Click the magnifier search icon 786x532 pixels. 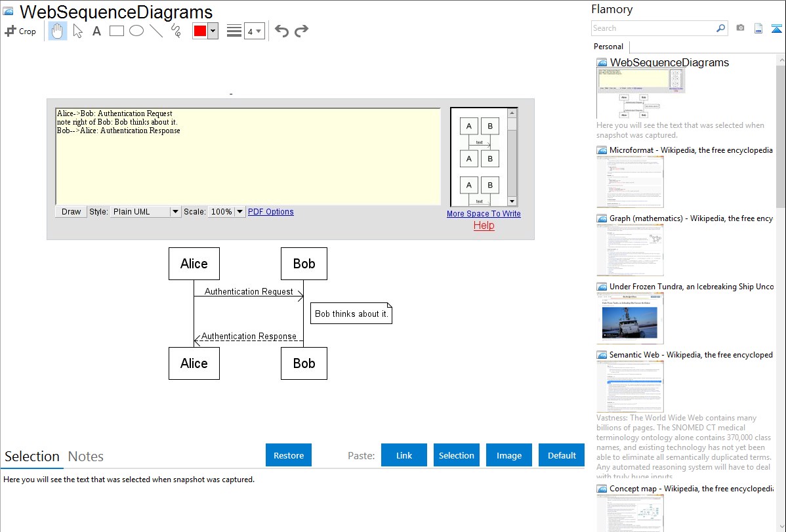coord(720,28)
